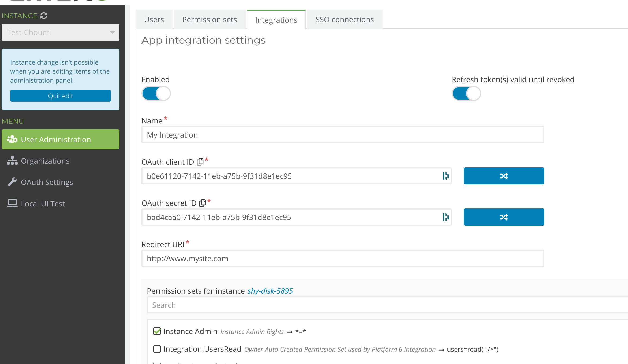Regenerate the OAuth secret ID with shuffle button
628x364 pixels.
tap(503, 217)
